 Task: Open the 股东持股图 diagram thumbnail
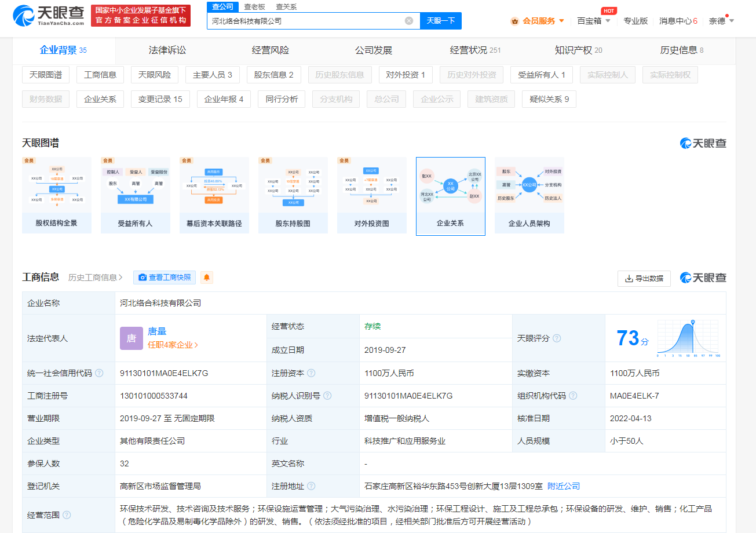coord(293,195)
